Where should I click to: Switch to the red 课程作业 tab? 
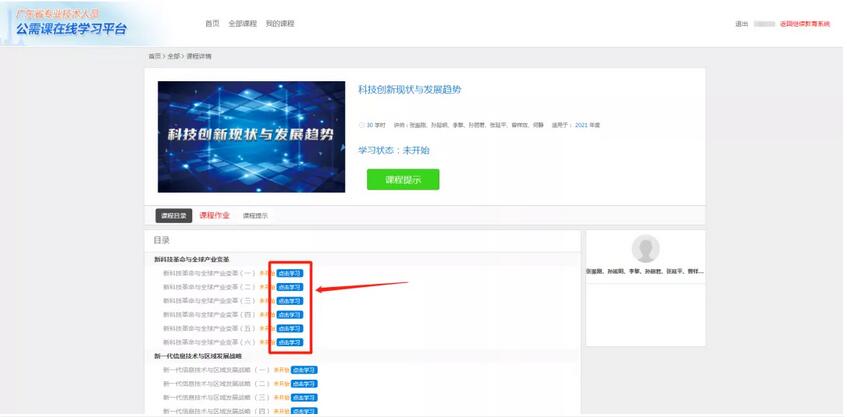coord(214,215)
